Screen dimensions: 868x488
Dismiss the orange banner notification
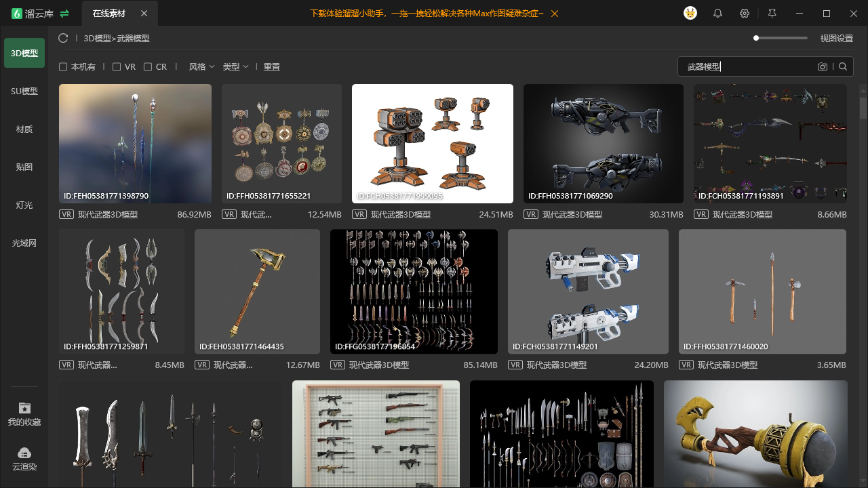555,14
